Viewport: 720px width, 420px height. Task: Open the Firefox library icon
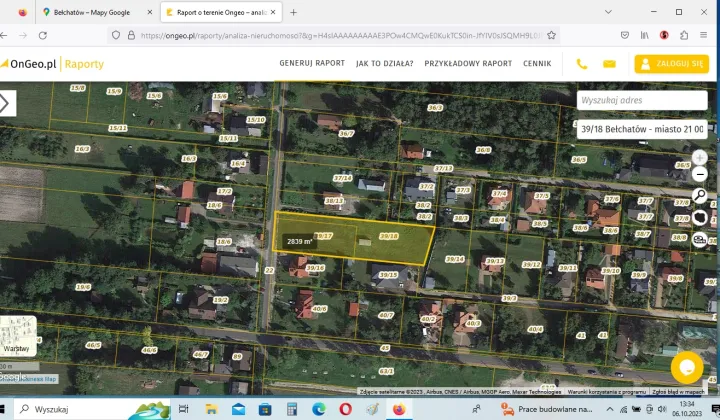(645, 35)
